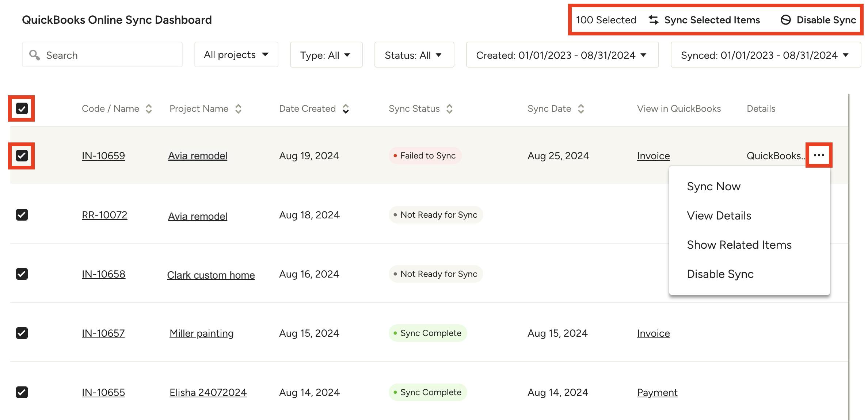The width and height of the screenshot is (868, 420).
Task: Click the QuickBooks… details text for IN-10659
Action: coord(776,156)
